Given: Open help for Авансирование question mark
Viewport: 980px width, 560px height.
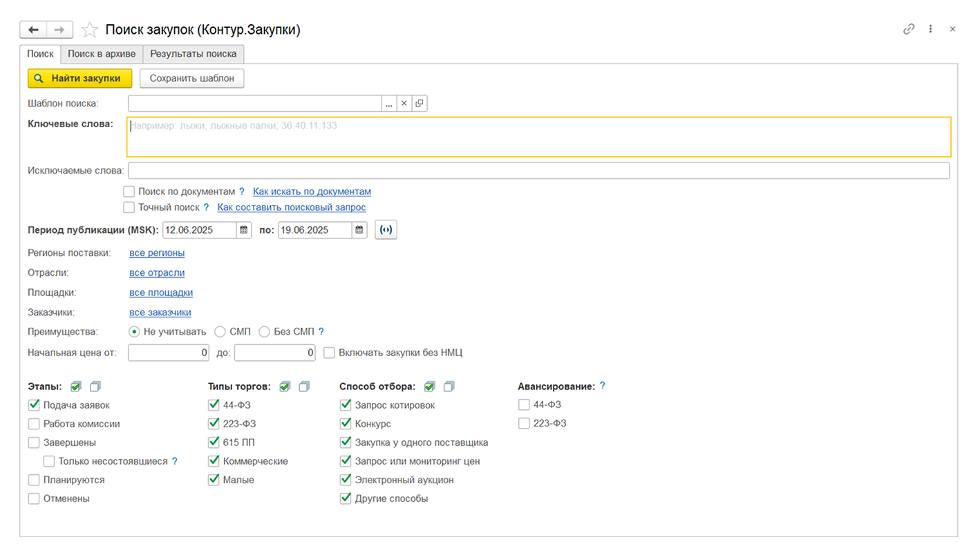Looking at the screenshot, I should tap(603, 386).
